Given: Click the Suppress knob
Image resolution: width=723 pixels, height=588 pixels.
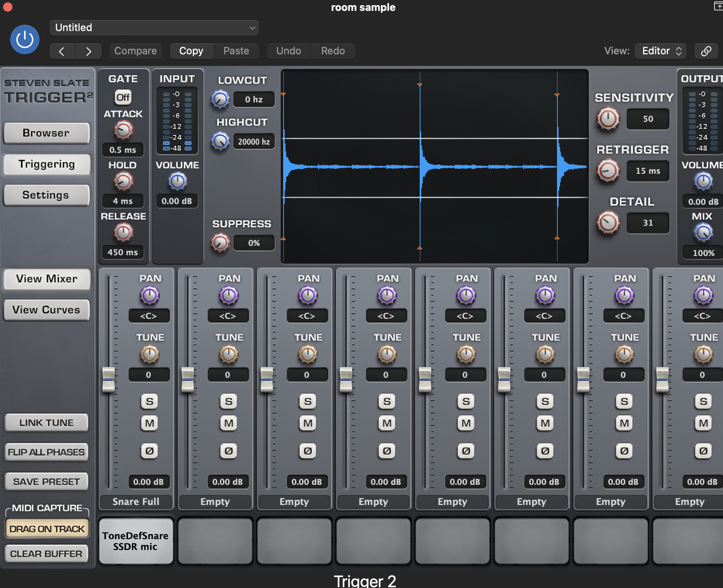Looking at the screenshot, I should [220, 243].
